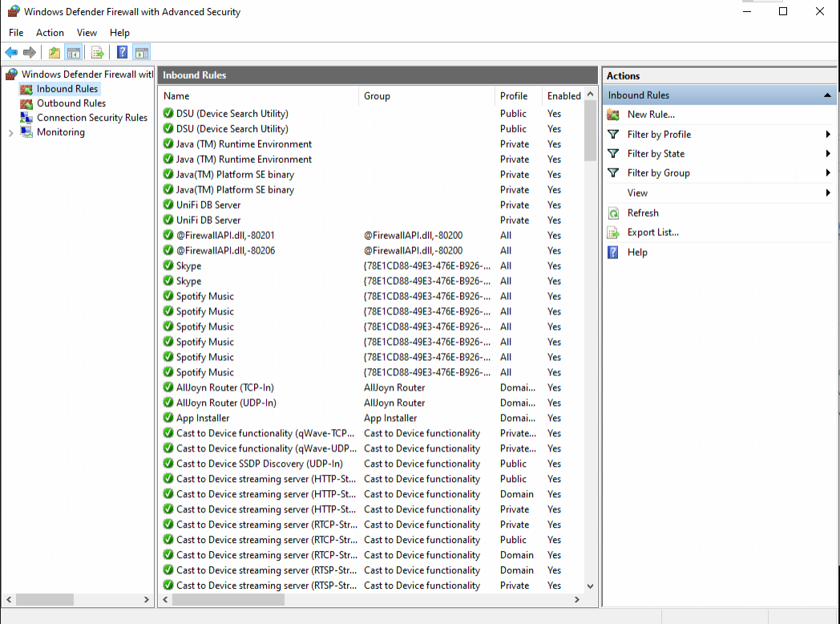Click the Outbound Rules tree icon

(26, 103)
